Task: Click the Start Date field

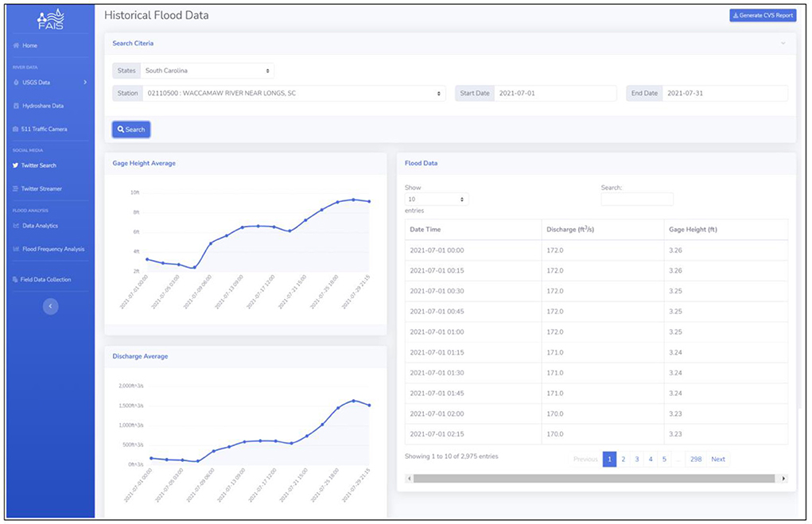Action: tap(555, 93)
